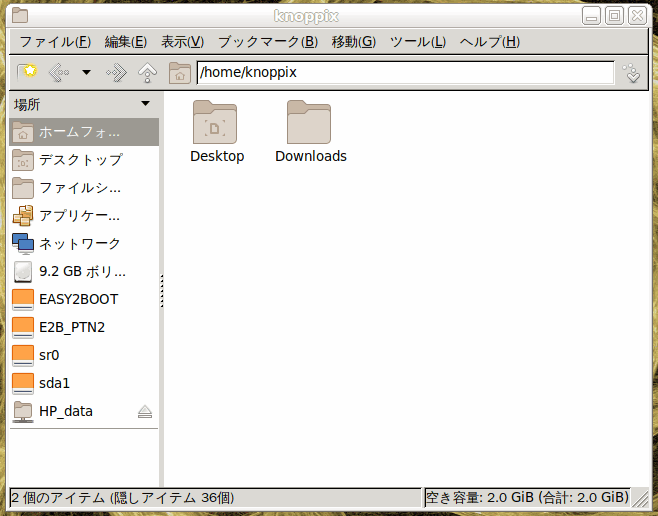The width and height of the screenshot is (658, 516).
Task: Open the ヘルプ(H) menu
Action: pyautogui.click(x=490, y=42)
